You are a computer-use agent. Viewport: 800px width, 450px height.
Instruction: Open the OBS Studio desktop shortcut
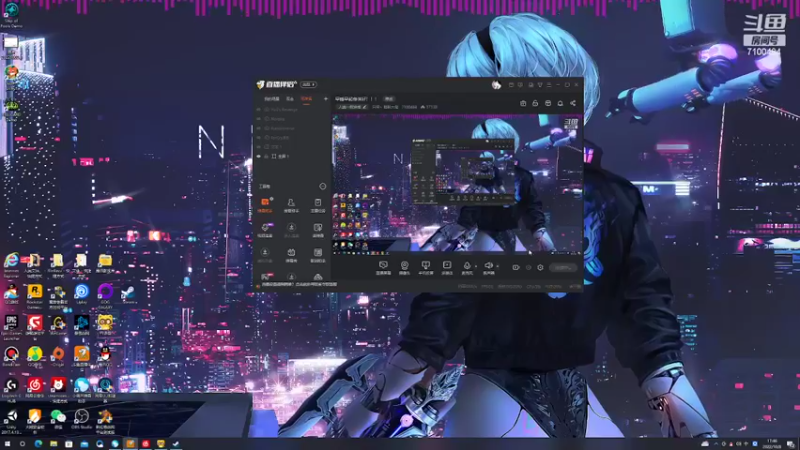click(x=82, y=419)
